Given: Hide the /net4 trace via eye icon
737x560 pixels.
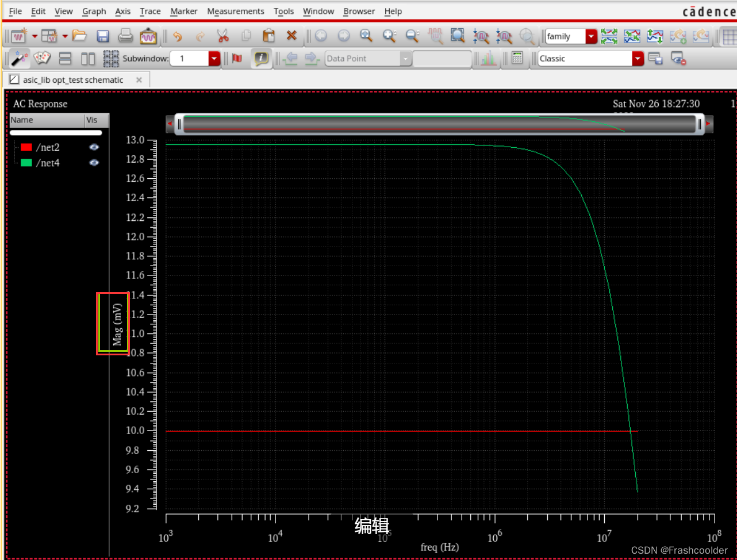Looking at the screenshot, I should pos(94,163).
